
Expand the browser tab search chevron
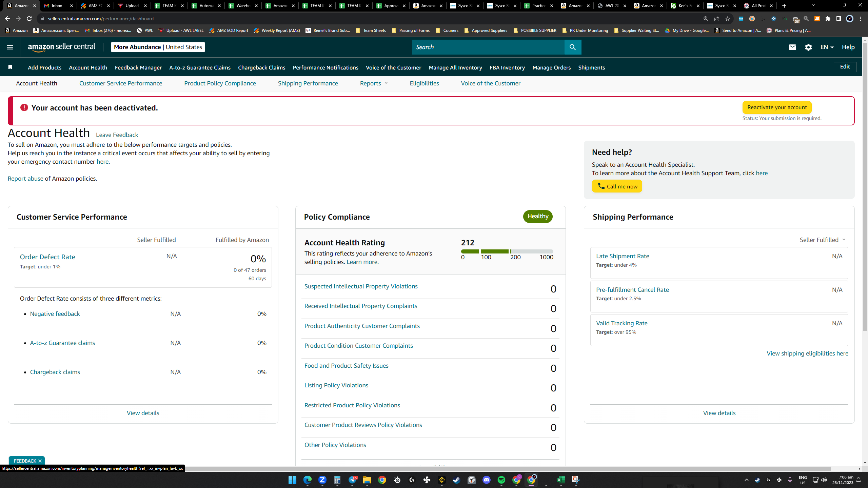click(x=813, y=5)
